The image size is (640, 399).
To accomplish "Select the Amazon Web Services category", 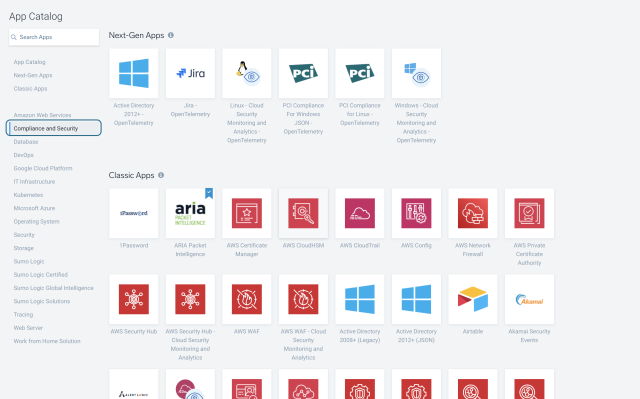I will pyautogui.click(x=42, y=115).
